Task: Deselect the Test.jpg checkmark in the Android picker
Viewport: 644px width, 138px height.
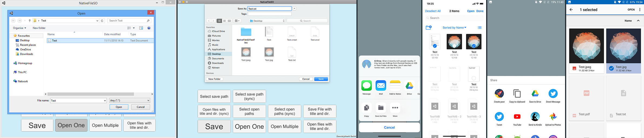Action: tap(611, 69)
